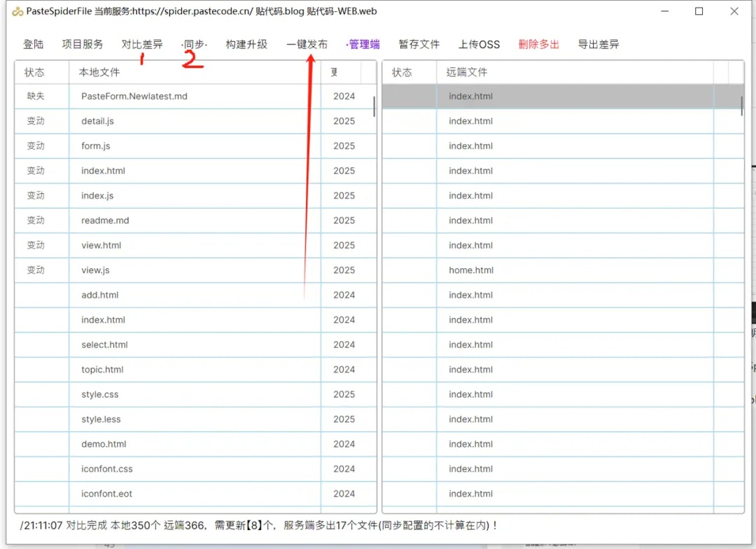Click the remote file list scrollbar thumb

click(x=741, y=106)
